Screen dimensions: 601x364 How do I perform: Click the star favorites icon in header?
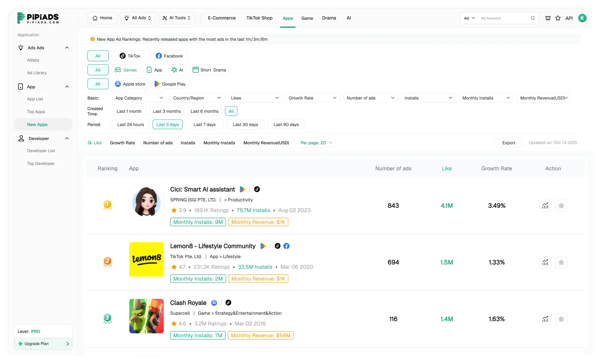coord(558,18)
